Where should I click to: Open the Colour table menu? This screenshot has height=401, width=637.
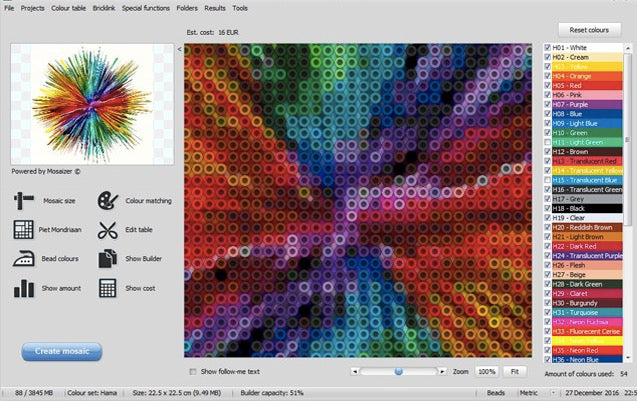[68, 8]
